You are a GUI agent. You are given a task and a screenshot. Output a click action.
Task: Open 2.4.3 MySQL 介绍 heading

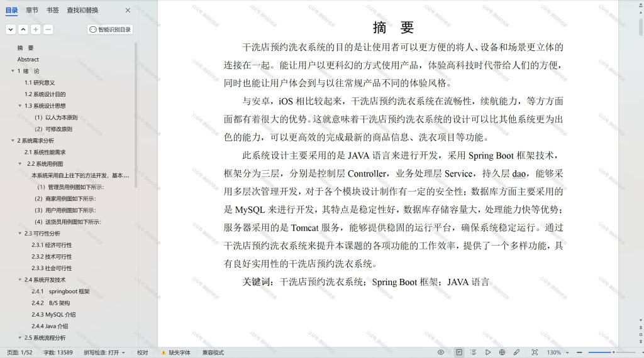coord(53,315)
